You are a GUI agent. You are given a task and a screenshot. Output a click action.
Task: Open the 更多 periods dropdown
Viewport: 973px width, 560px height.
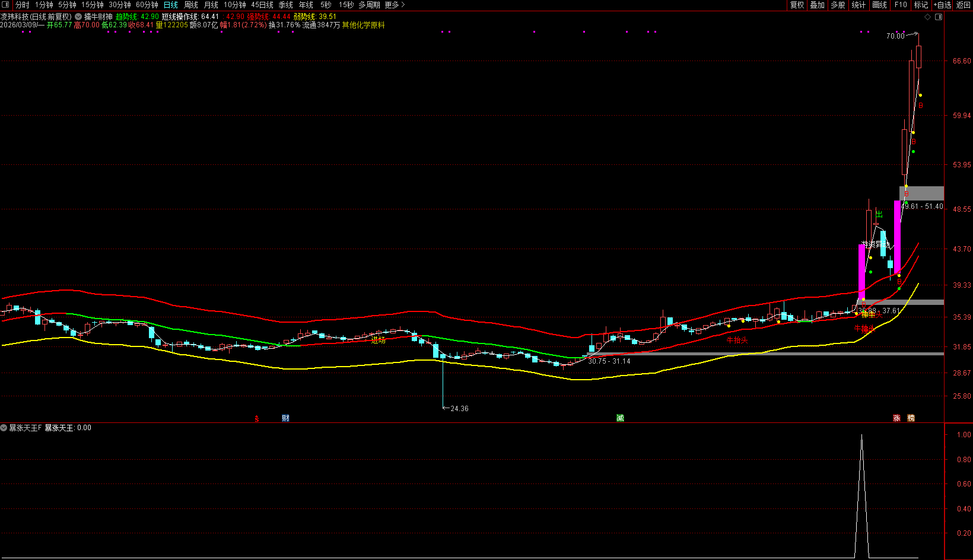(x=395, y=5)
